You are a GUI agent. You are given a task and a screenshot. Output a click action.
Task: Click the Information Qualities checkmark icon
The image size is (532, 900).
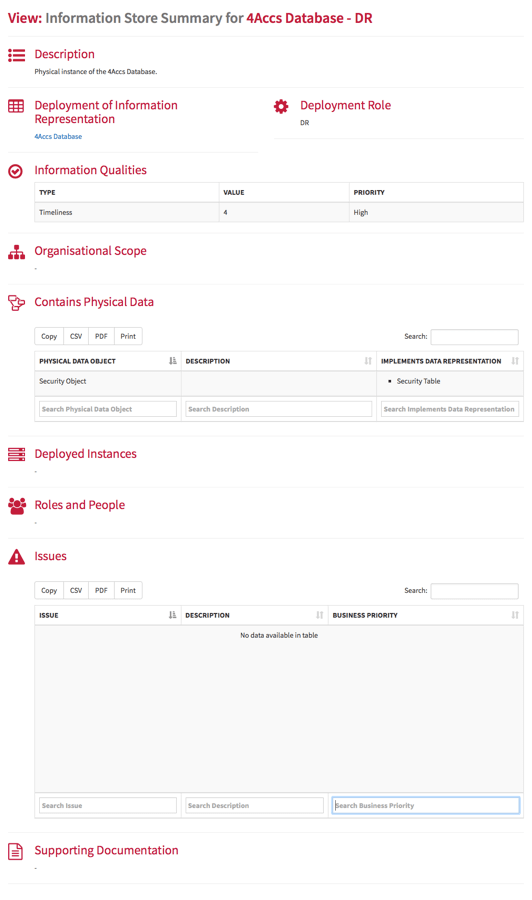coord(15,171)
